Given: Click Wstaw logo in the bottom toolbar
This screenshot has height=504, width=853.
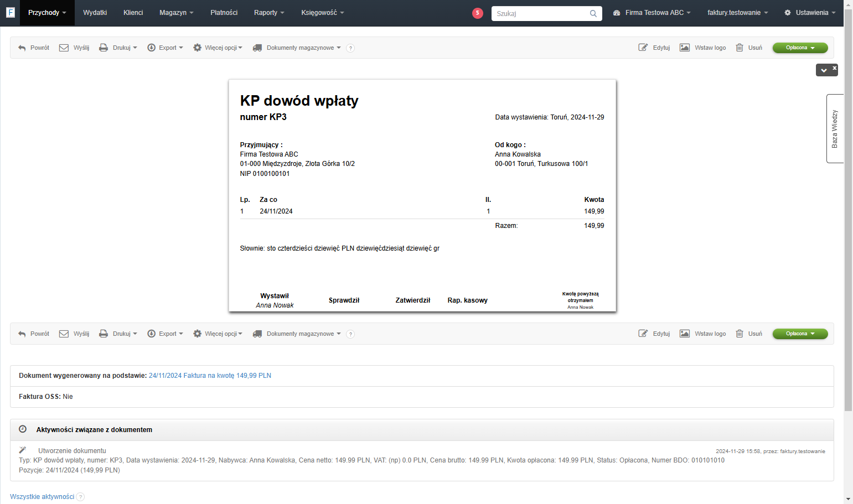Looking at the screenshot, I should pos(703,334).
